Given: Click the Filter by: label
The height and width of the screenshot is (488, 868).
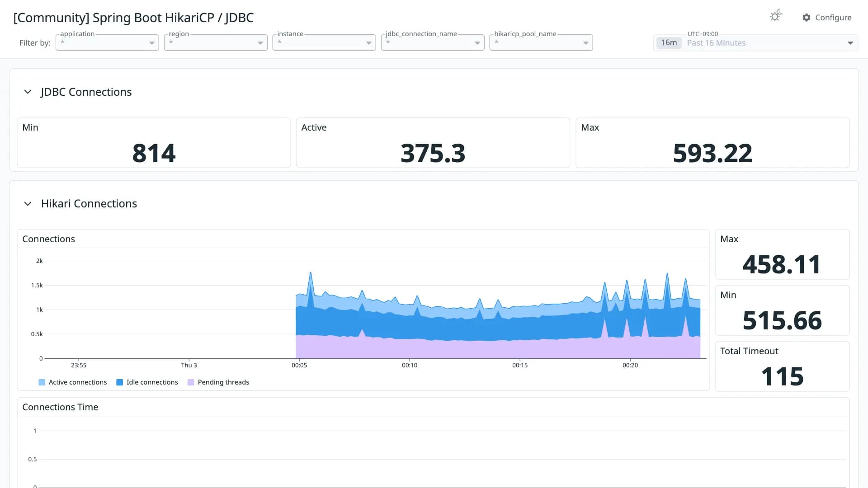Looking at the screenshot, I should pos(35,43).
